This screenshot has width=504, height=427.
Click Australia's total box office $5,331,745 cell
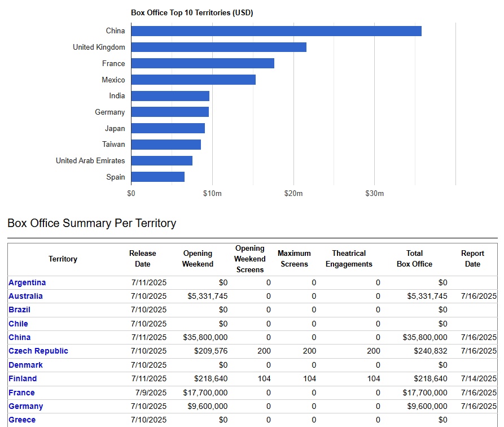[x=427, y=296]
